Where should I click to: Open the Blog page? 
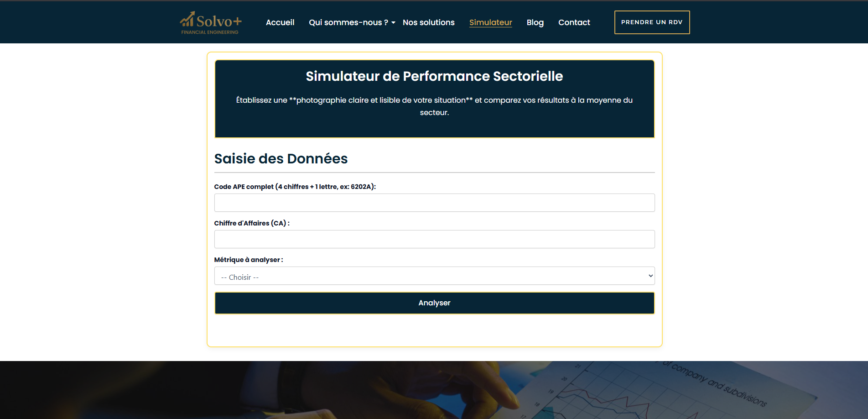click(535, 22)
